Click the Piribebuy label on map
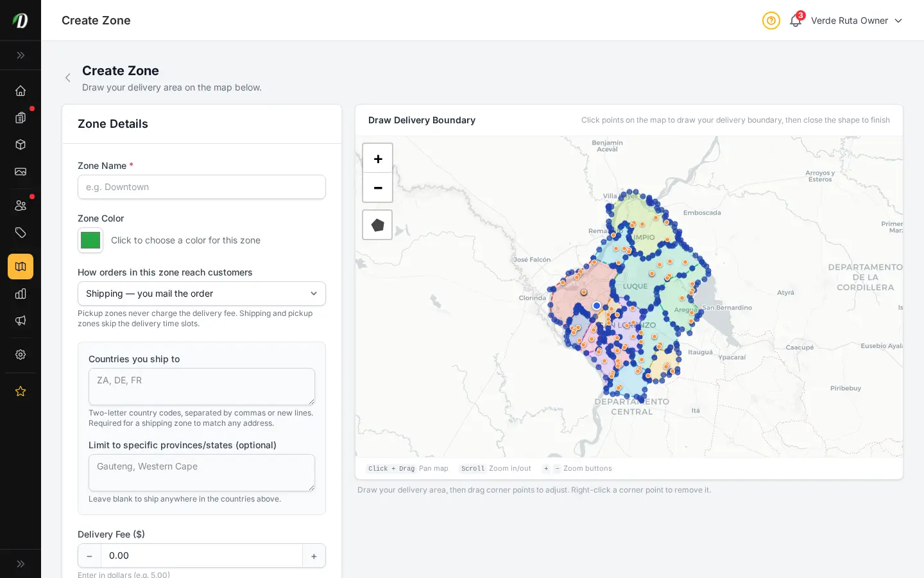 tap(846, 388)
